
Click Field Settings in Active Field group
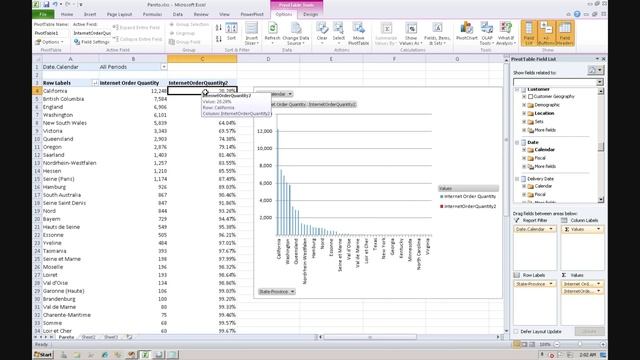point(92,42)
